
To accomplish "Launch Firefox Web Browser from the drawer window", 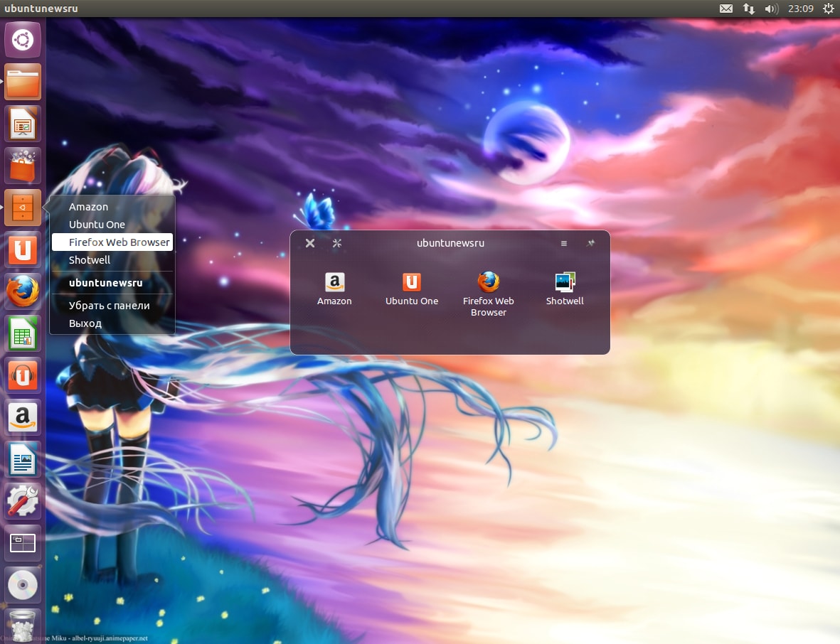I will point(488,294).
